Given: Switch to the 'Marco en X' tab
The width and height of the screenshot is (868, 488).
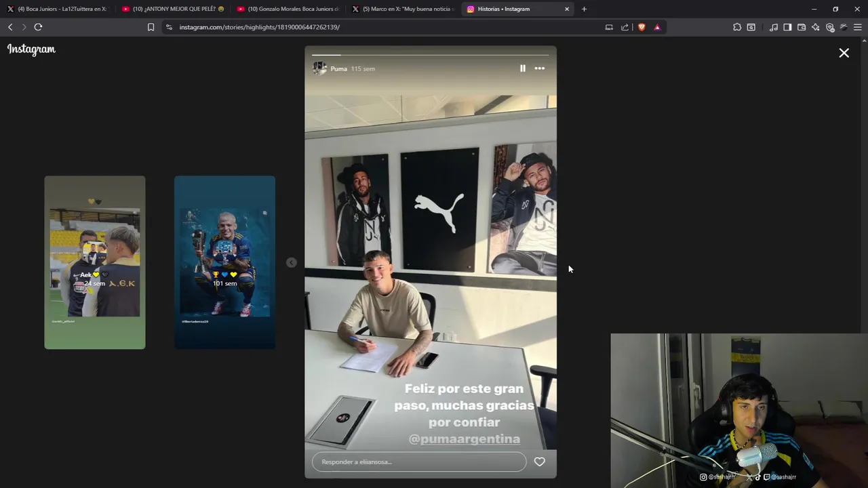Looking at the screenshot, I should (x=402, y=9).
